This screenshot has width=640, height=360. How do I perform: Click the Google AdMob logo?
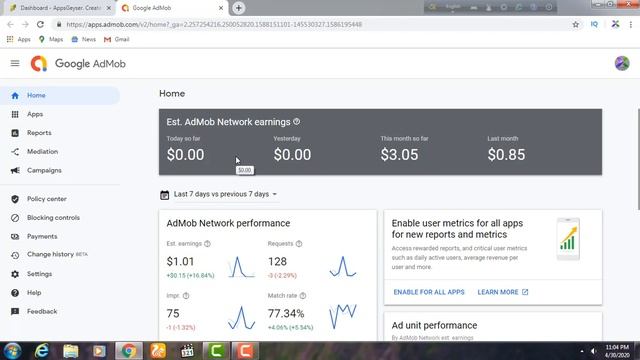78,64
